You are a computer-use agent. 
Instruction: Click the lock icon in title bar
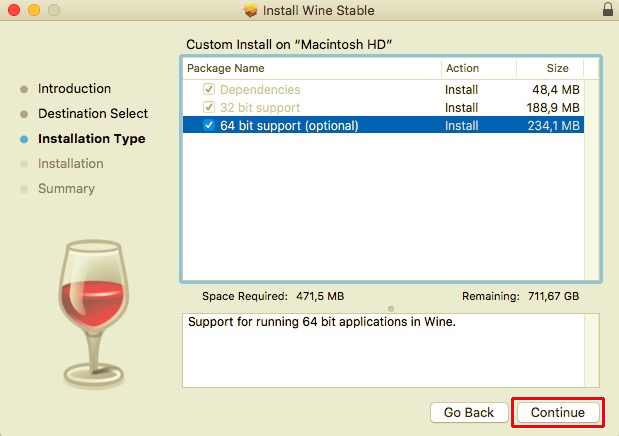point(608,9)
